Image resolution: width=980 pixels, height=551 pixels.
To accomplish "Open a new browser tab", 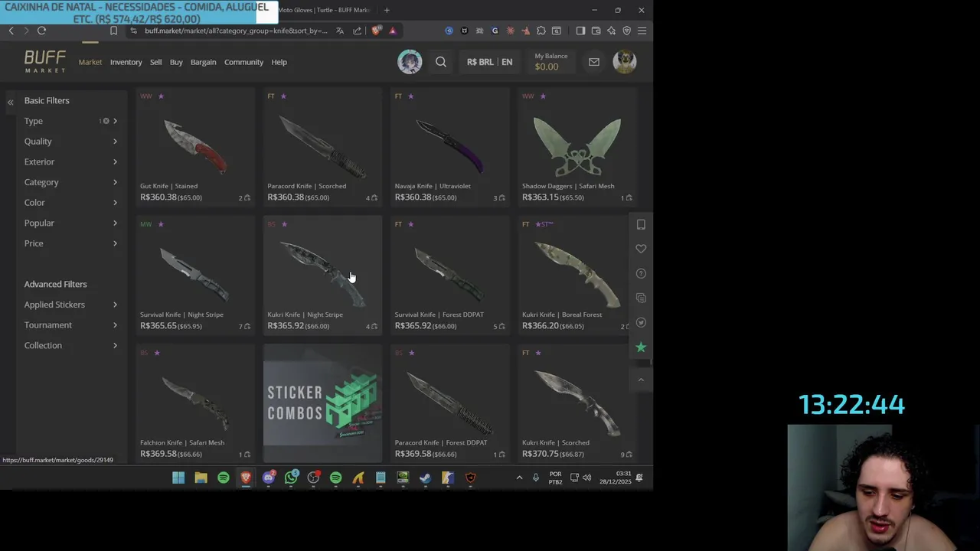I will point(387,10).
